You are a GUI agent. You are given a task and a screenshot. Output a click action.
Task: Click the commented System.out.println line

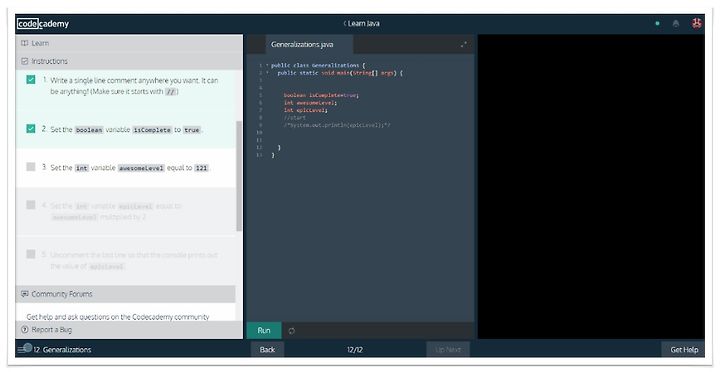(x=337, y=124)
